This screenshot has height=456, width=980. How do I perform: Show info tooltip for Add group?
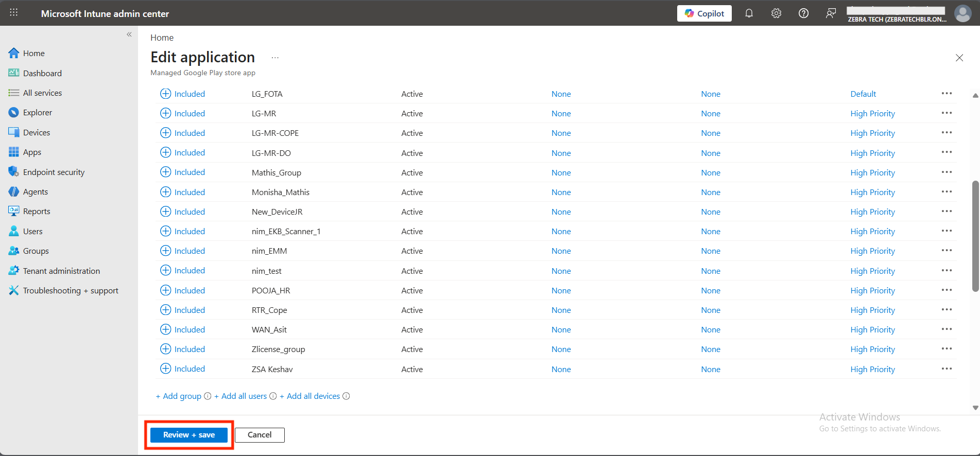coord(208,396)
